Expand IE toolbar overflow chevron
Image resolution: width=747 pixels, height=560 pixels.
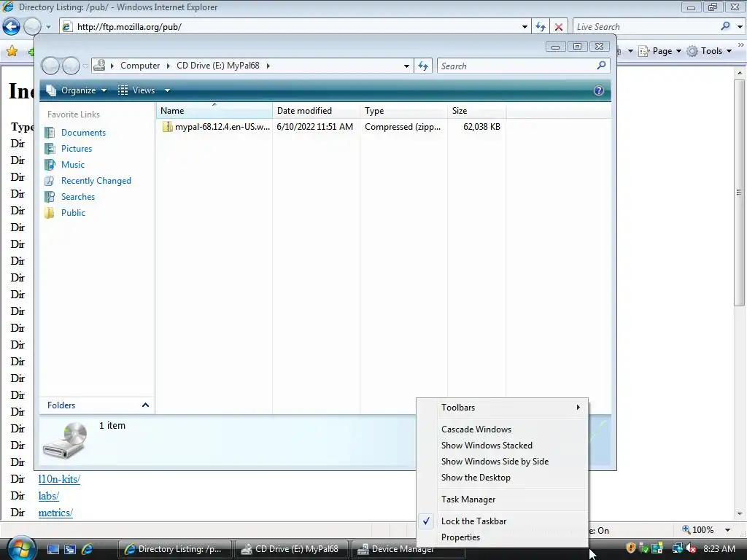tap(741, 44)
